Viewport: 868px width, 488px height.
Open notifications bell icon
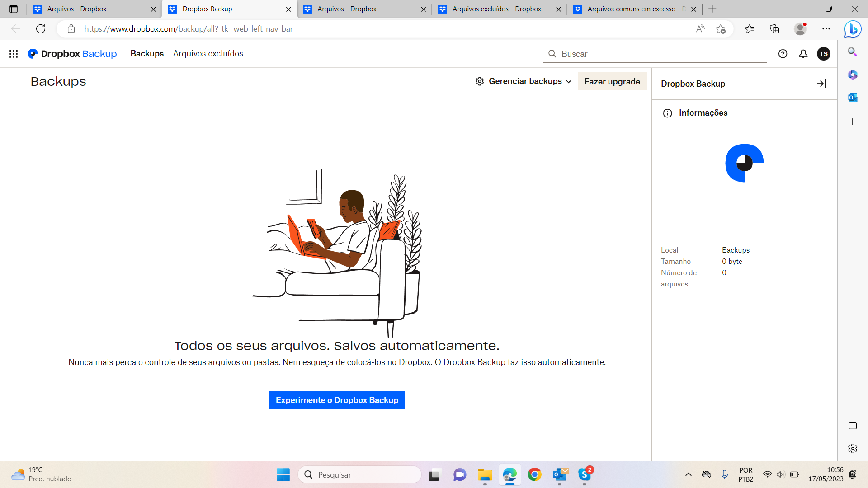803,54
